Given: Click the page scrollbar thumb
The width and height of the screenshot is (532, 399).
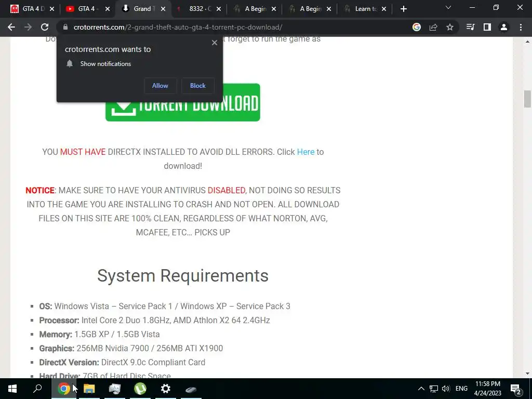Looking at the screenshot, I should click(527, 99).
